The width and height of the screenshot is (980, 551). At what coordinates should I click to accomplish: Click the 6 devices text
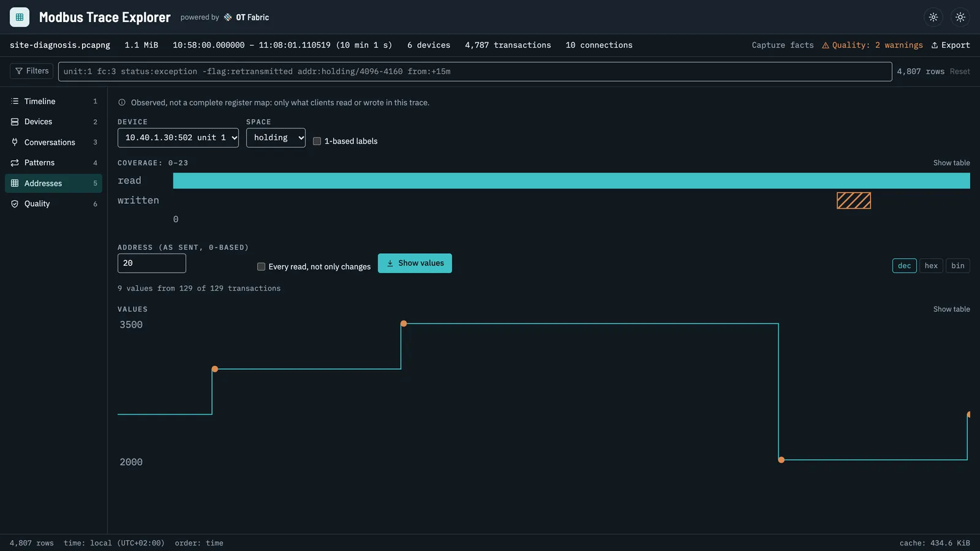[429, 45]
